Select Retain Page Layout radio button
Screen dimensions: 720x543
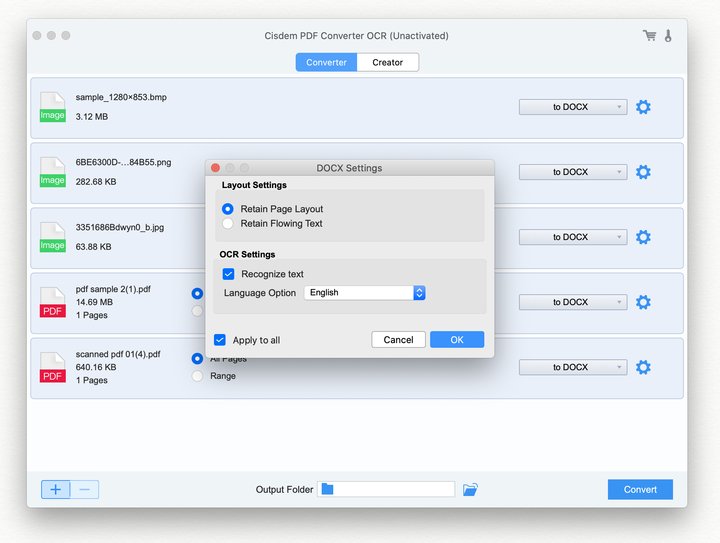pyautogui.click(x=228, y=209)
